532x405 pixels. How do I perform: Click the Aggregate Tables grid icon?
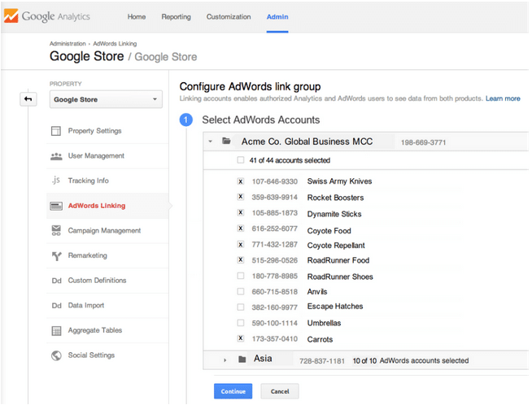coord(56,331)
